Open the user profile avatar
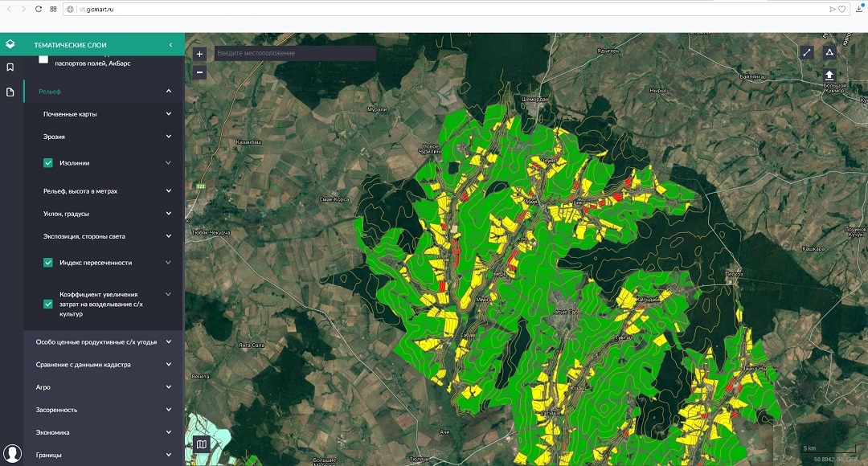 point(11,454)
